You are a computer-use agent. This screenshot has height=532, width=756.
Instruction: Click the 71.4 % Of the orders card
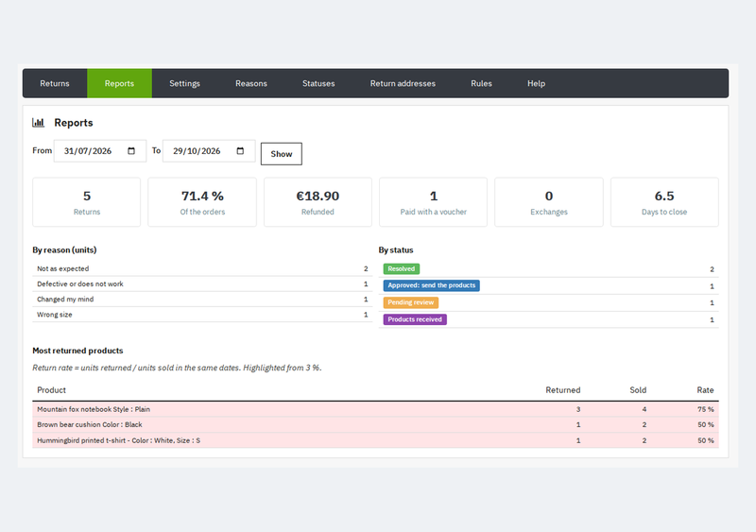202,202
